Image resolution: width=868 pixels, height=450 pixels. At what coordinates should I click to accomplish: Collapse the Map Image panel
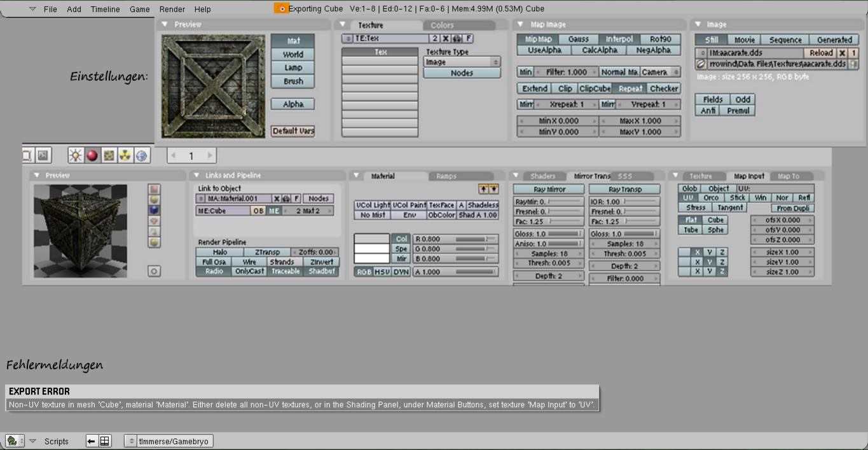tap(521, 25)
